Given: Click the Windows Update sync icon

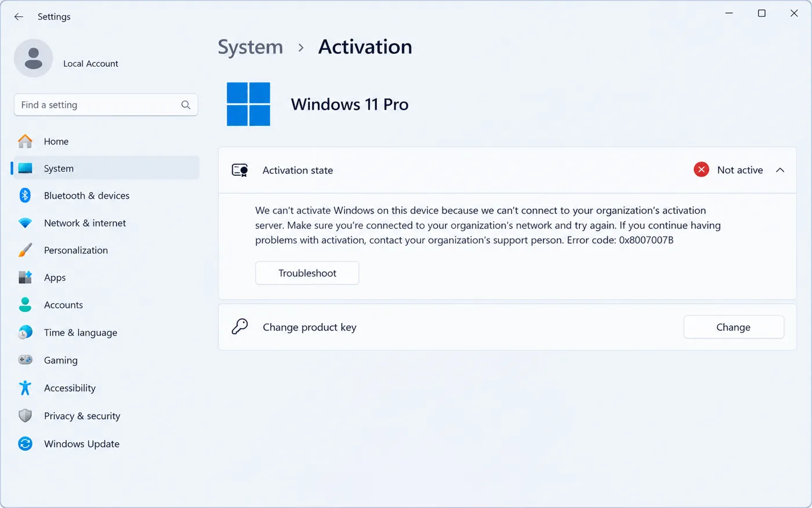Looking at the screenshot, I should point(25,444).
